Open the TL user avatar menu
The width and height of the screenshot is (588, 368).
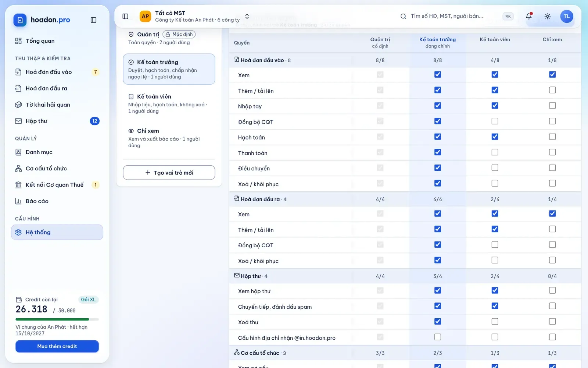tap(567, 16)
